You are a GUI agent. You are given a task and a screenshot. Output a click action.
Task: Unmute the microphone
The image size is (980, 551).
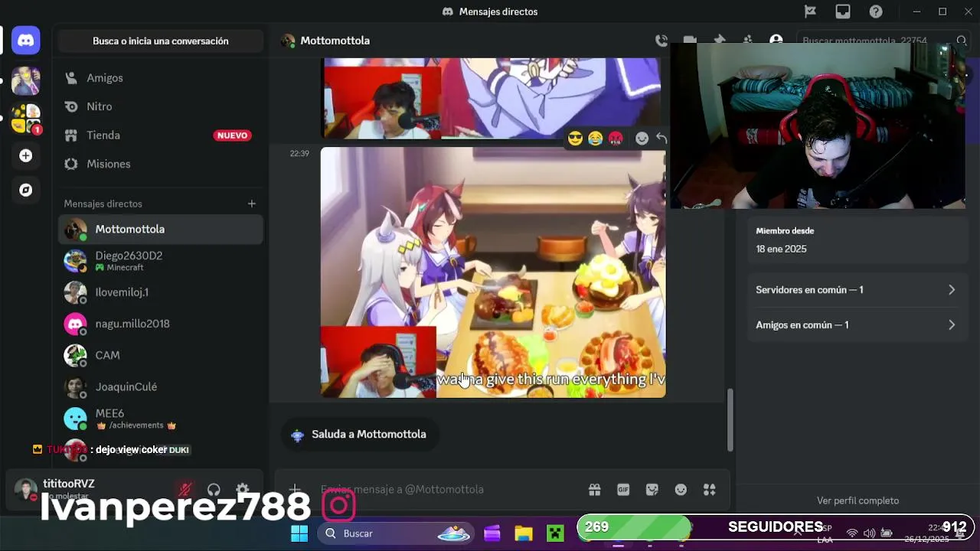click(185, 490)
